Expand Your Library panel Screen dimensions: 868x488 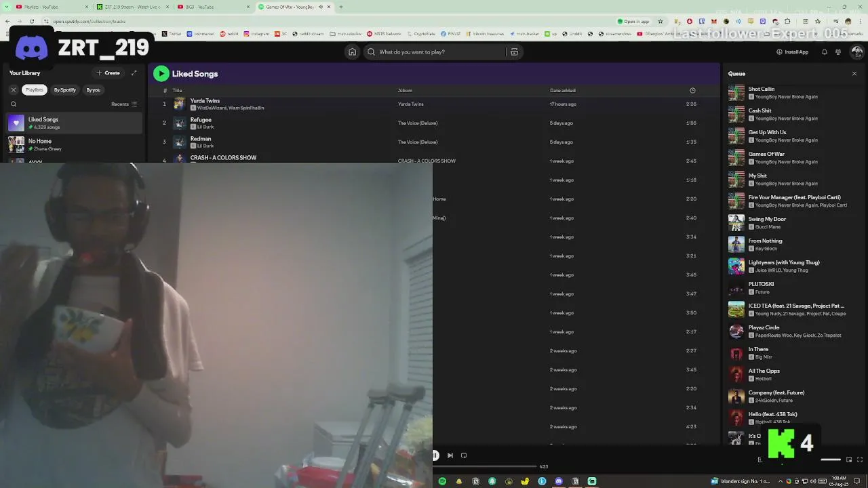tap(134, 73)
